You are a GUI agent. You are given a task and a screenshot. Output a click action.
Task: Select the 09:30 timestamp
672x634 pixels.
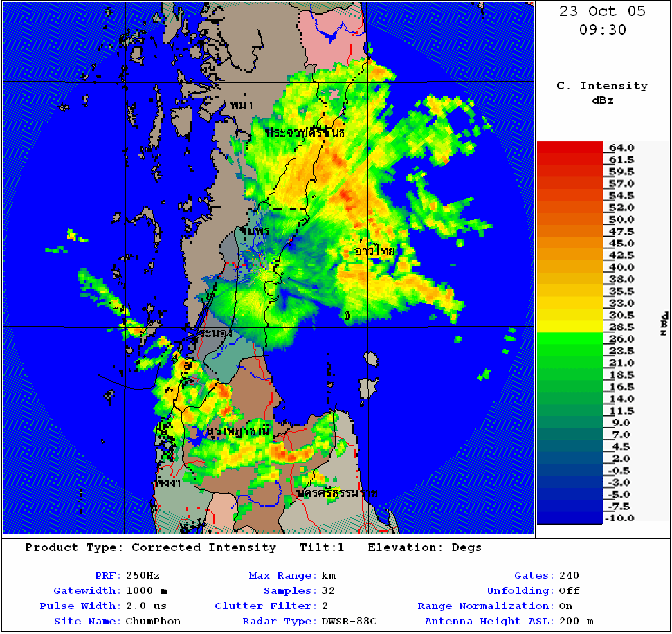point(602,30)
